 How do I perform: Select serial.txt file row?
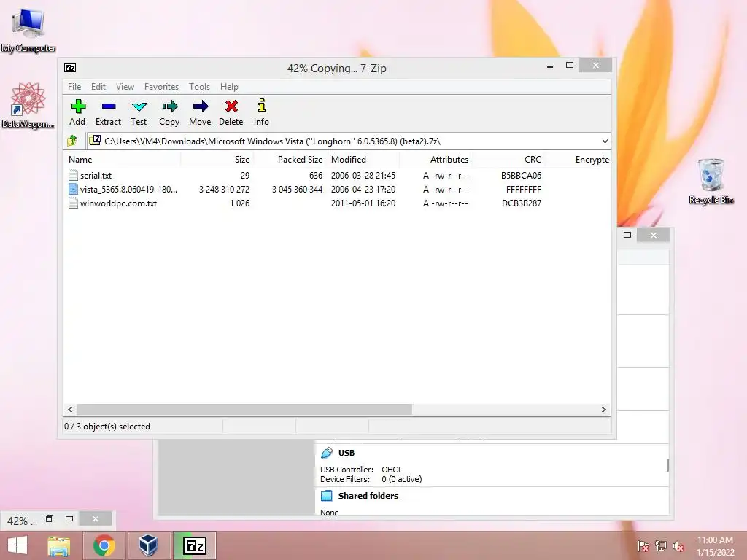(x=336, y=175)
